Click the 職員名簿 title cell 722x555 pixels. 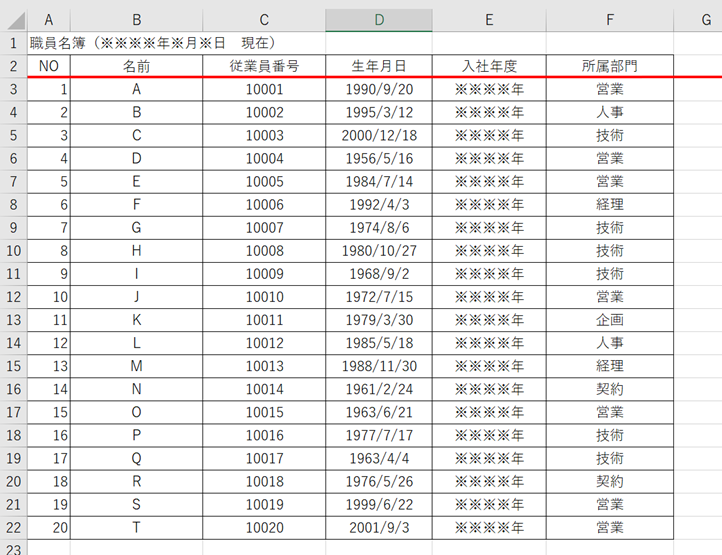[x=152, y=43]
